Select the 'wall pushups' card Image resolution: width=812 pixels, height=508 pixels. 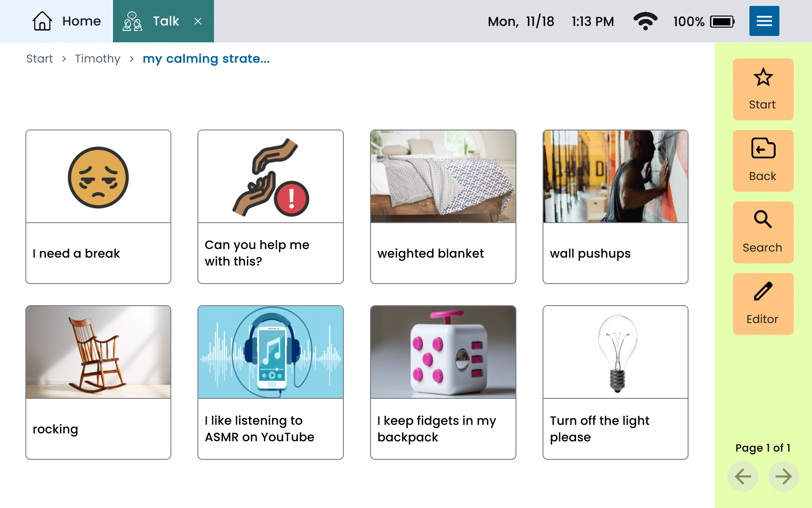616,204
